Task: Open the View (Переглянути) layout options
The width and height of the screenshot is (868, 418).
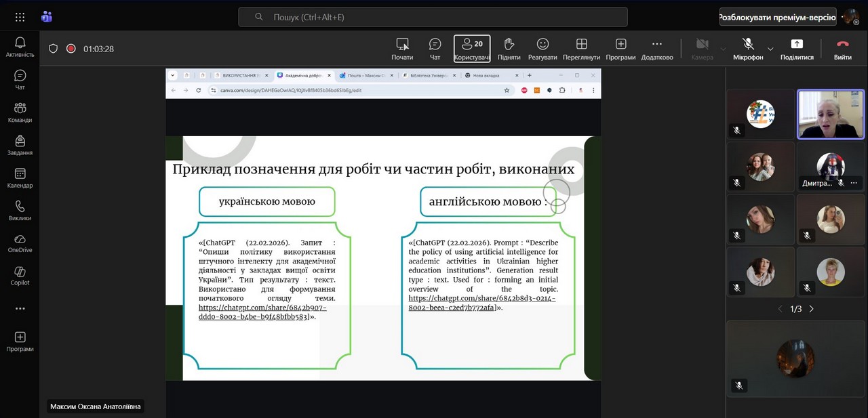Action: click(581, 48)
